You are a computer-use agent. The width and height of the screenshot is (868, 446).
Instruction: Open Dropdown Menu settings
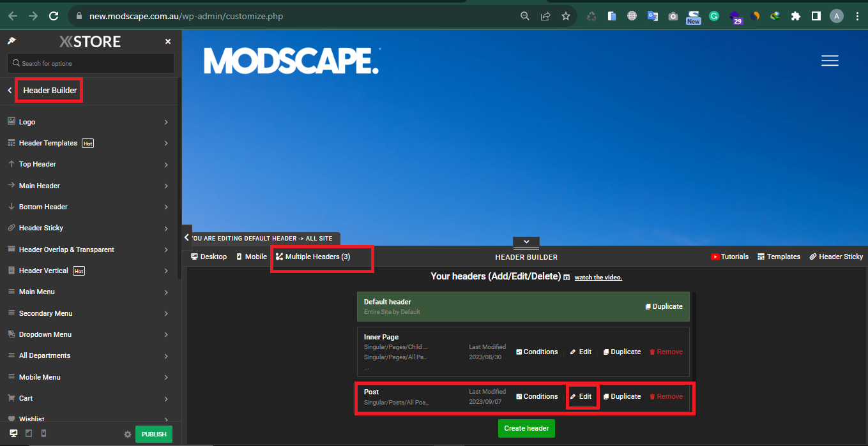[x=88, y=334]
